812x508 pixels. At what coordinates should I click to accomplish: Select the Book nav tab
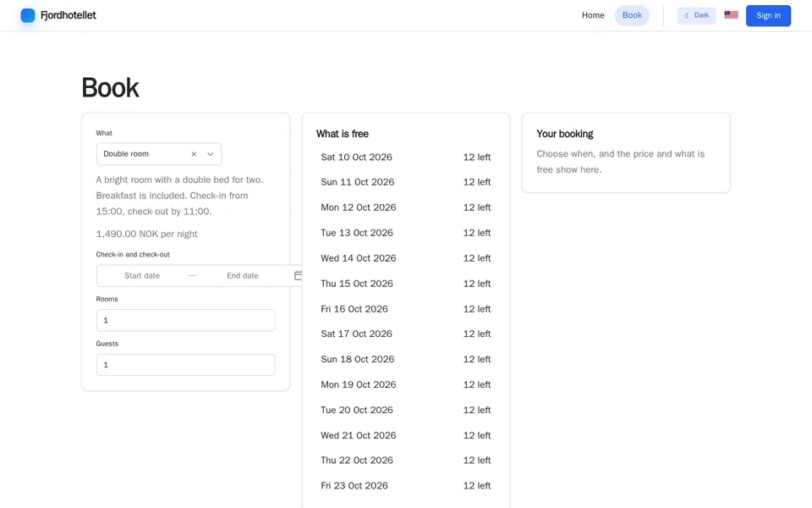point(632,15)
